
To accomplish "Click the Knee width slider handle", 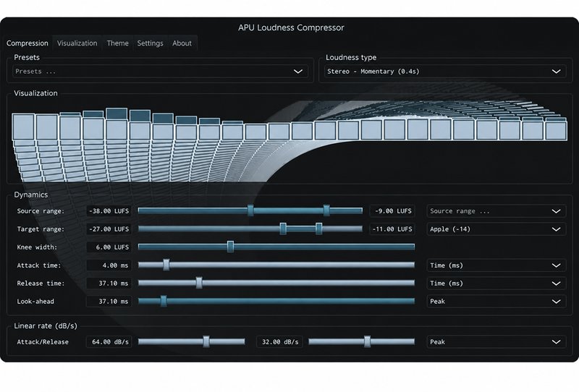I will 230,247.
